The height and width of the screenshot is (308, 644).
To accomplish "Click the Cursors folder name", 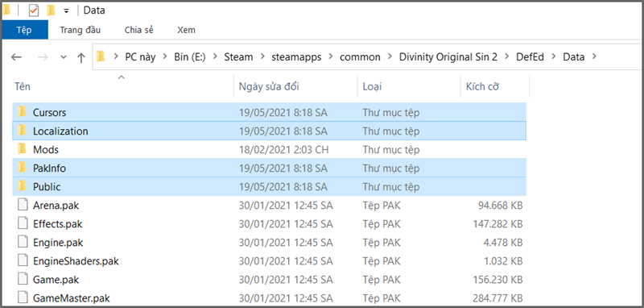I will coord(49,113).
